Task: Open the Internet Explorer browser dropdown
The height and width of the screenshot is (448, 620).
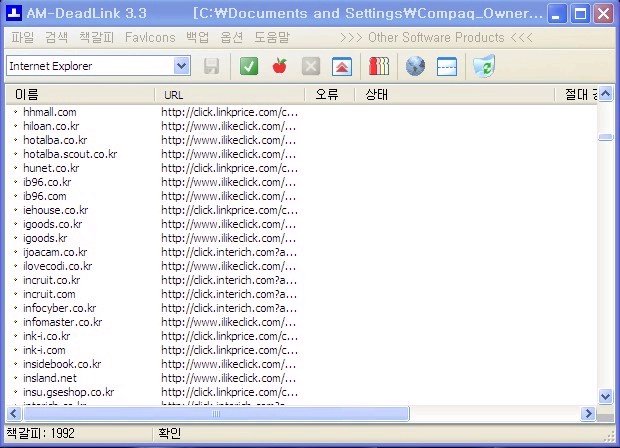Action: point(181,66)
